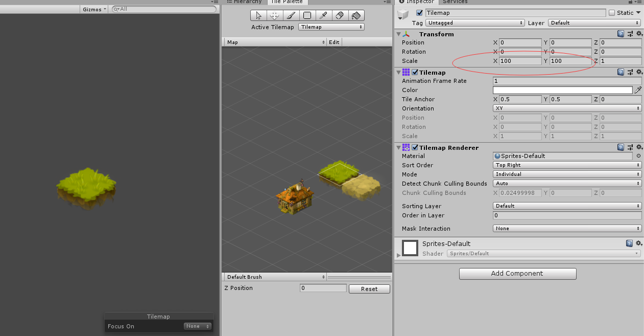Choose the Select tool in Tile Palette
This screenshot has height=336, width=644.
[258, 15]
